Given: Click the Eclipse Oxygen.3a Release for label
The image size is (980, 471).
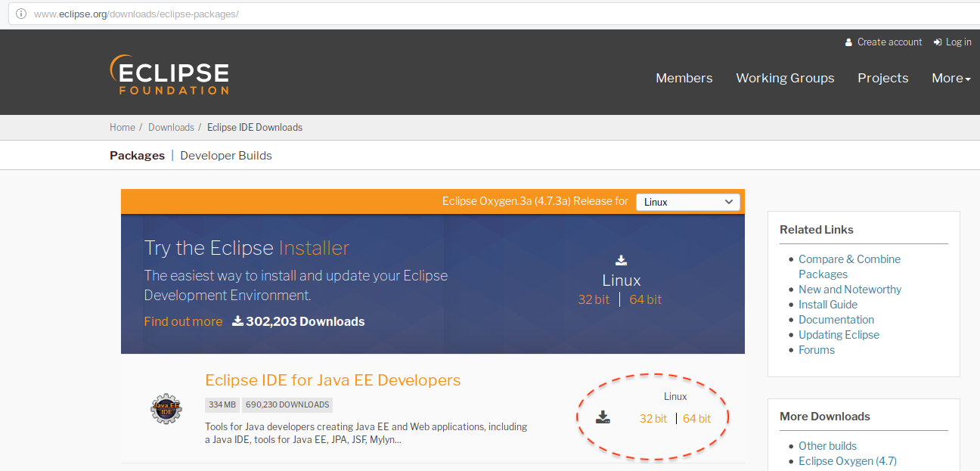Looking at the screenshot, I should pos(535,201).
